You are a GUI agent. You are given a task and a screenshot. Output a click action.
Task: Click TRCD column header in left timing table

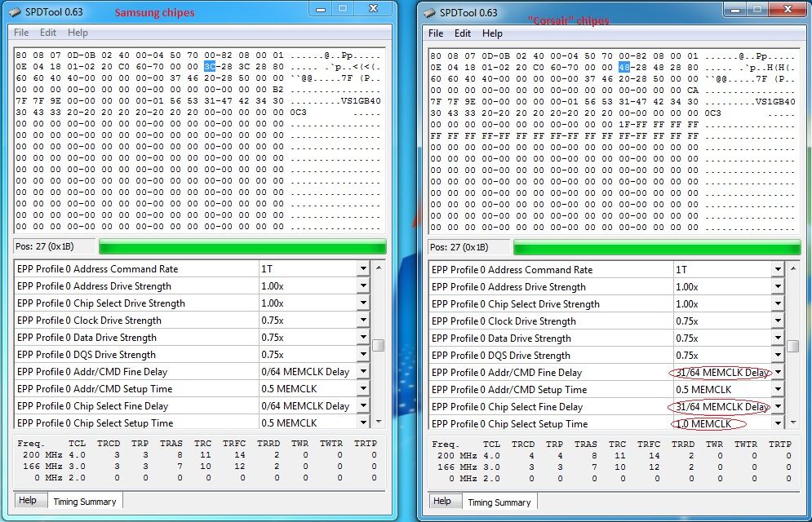pos(109,444)
